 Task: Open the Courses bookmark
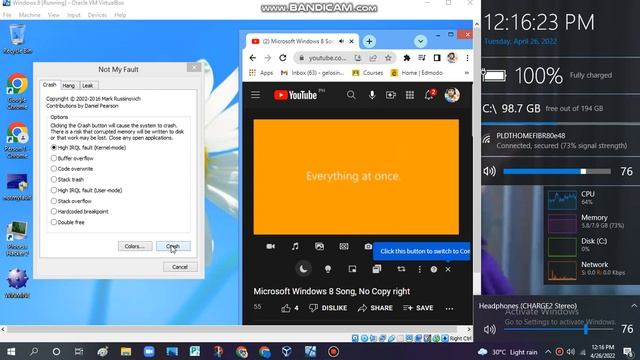(368, 73)
